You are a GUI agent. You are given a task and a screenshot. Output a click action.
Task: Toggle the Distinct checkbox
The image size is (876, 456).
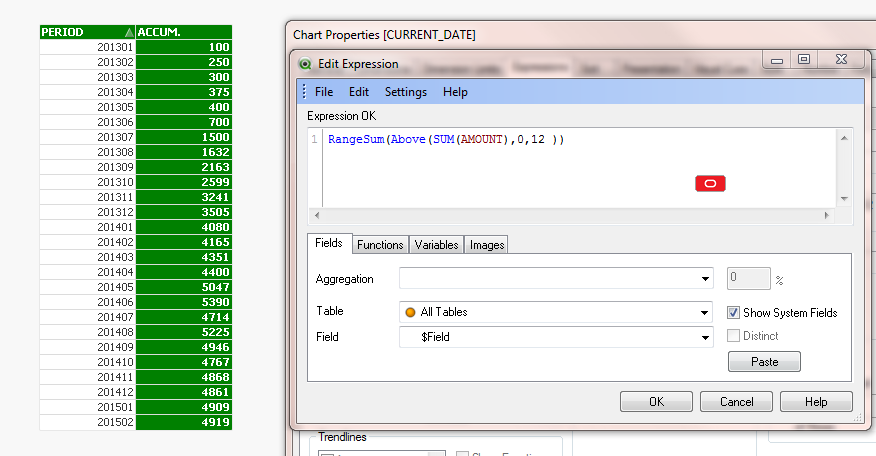pos(734,336)
